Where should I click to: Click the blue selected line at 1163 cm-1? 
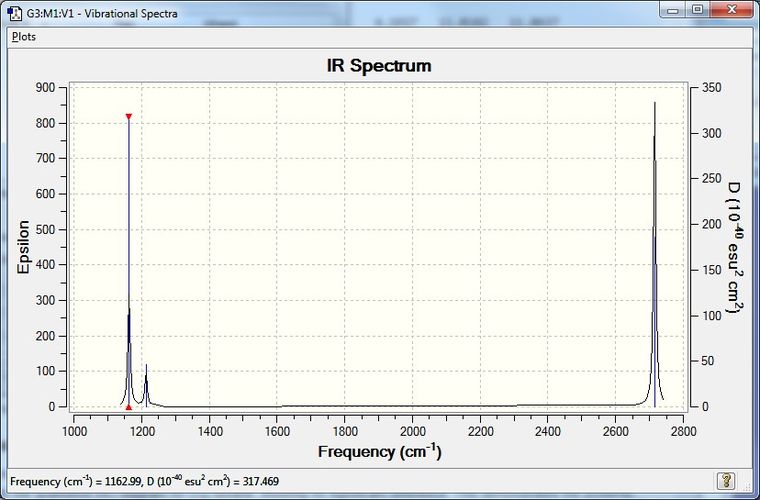pos(128,262)
